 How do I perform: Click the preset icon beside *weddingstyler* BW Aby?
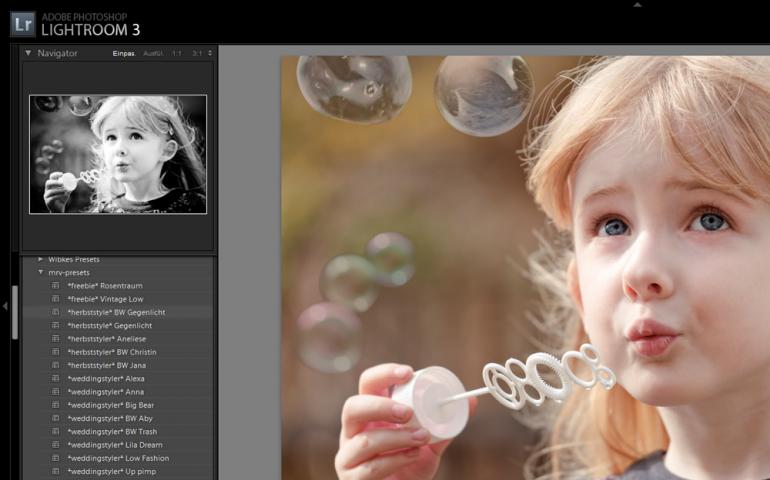click(55, 418)
